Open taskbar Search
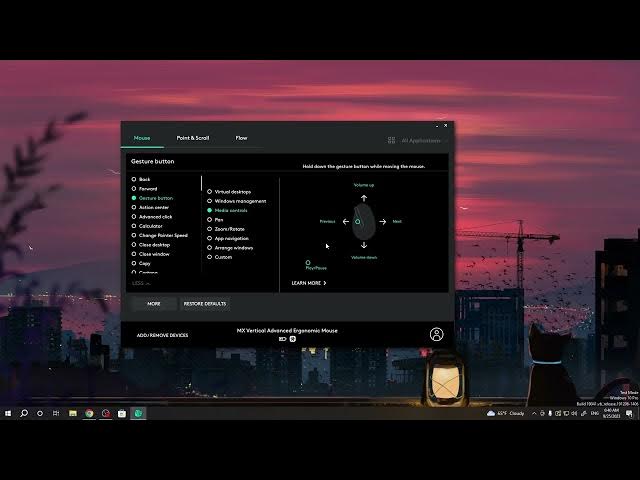 pyautogui.click(x=24, y=413)
